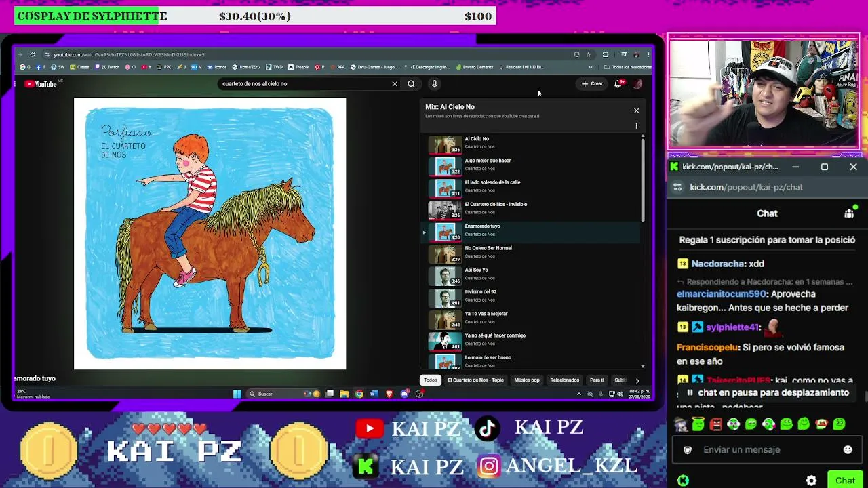Show more filter chips with right arrow

(x=637, y=380)
